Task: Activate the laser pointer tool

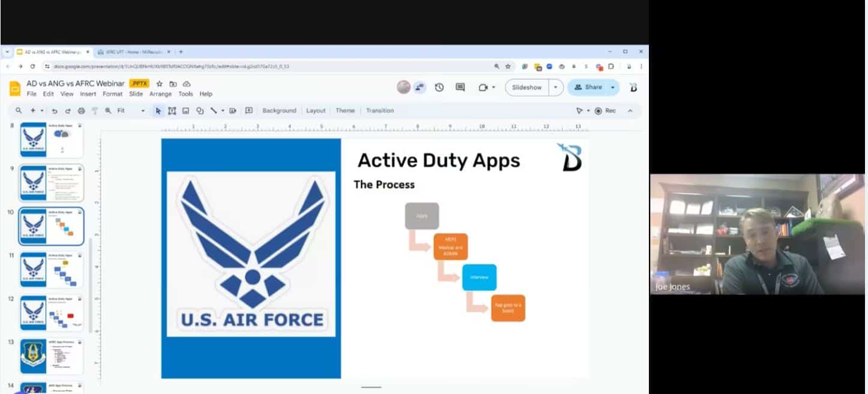Action: (x=579, y=110)
